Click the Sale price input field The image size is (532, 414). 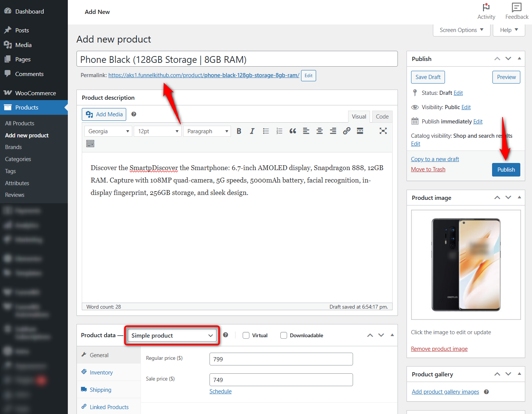[281, 379]
